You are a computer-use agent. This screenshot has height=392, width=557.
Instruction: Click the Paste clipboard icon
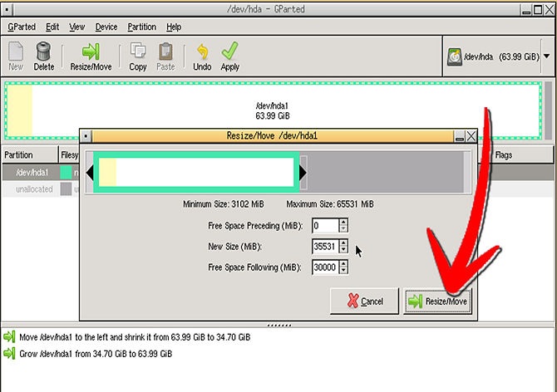(166, 55)
